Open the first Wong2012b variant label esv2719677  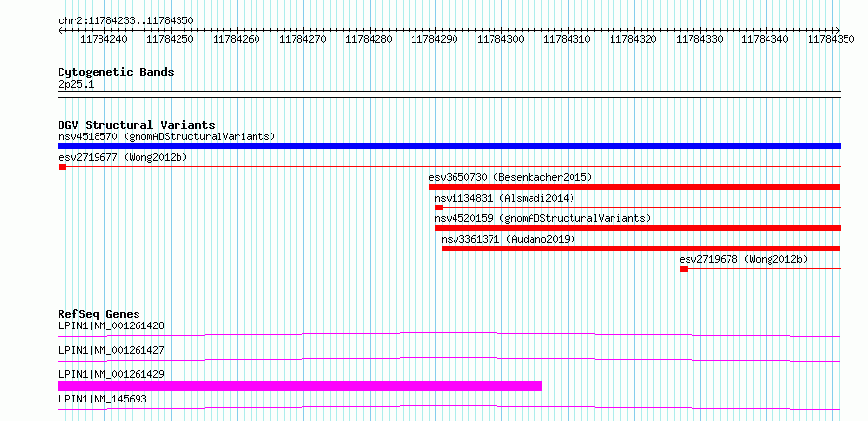pos(123,157)
